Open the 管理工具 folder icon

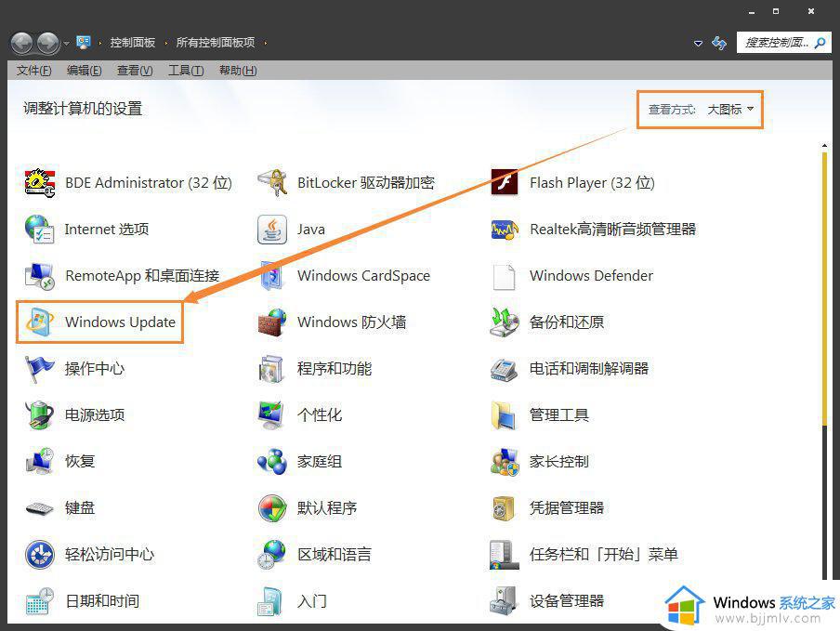505,415
